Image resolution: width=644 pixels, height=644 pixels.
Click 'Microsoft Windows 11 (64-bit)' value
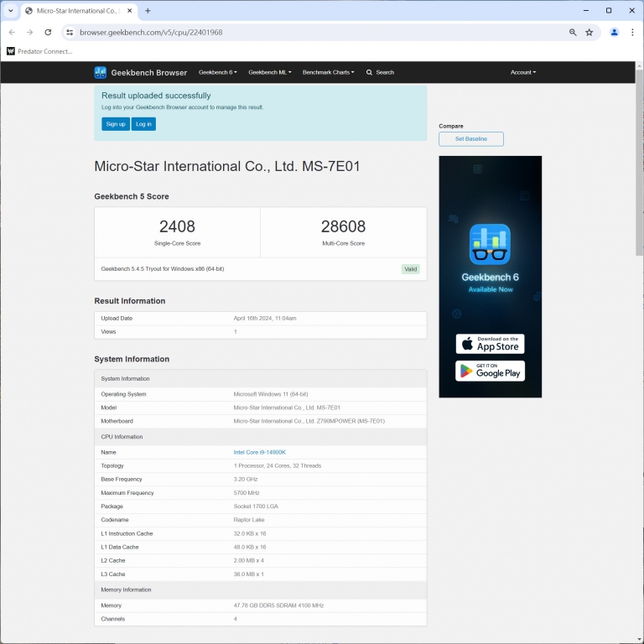coord(271,394)
